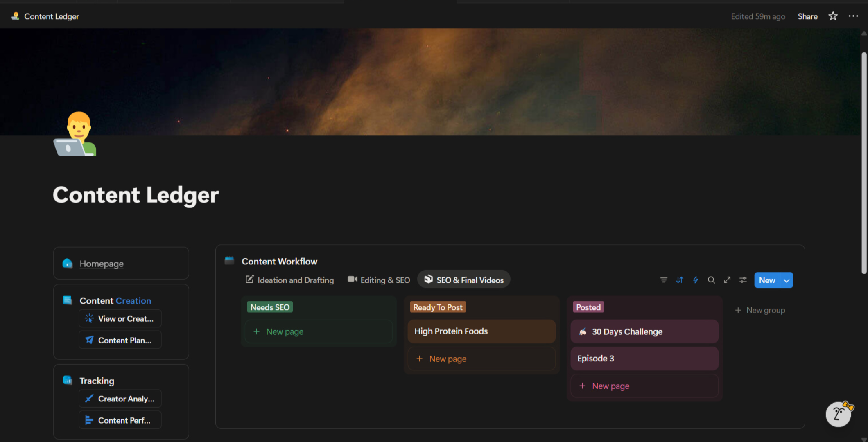Click the nebula cover image

click(430, 82)
